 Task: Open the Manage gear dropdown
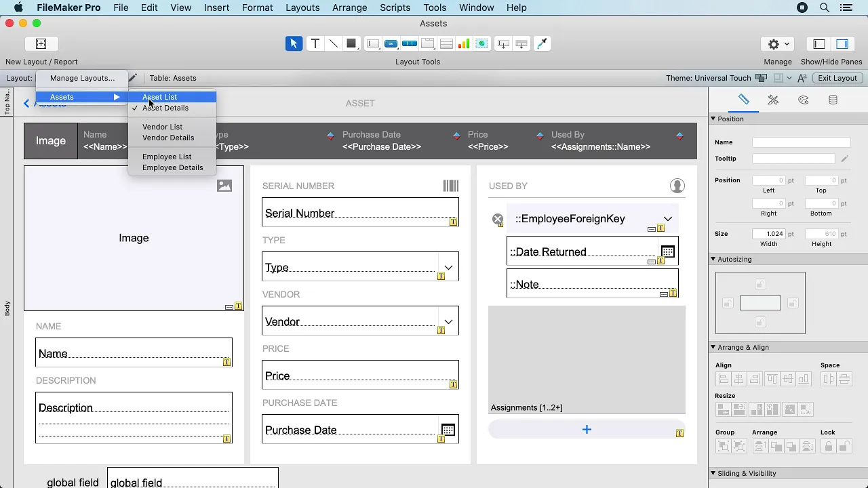(778, 43)
